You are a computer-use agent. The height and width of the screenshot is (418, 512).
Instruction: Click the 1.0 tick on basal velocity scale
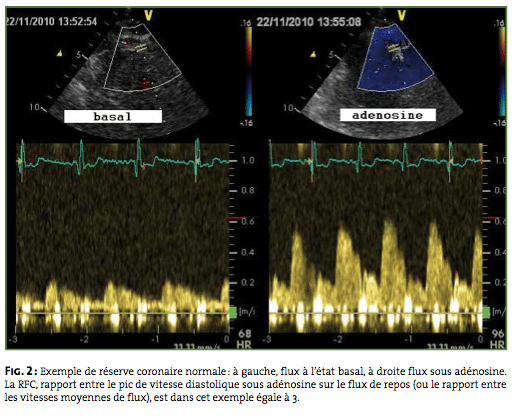click(247, 161)
